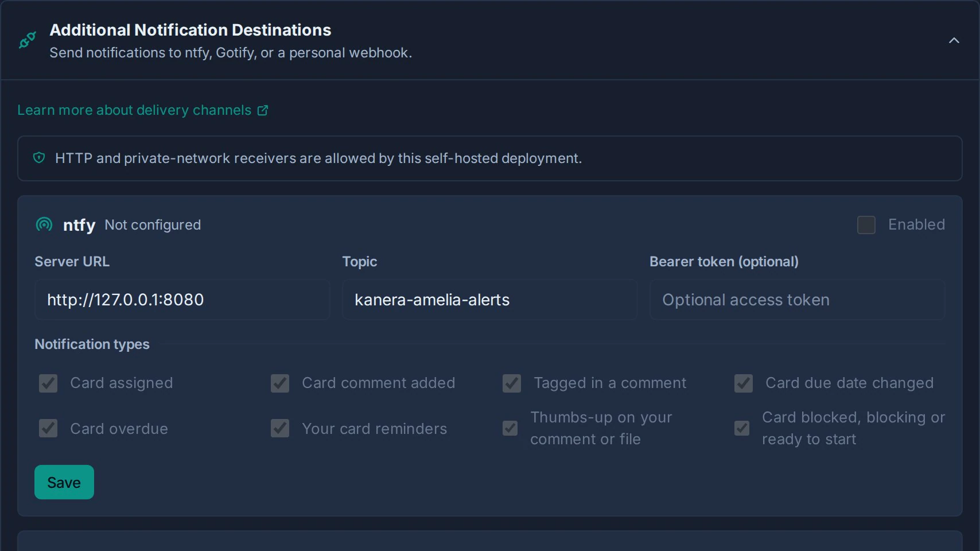Toggle Your card reminders checkbox
Screen dimensions: 980x551
(280, 428)
